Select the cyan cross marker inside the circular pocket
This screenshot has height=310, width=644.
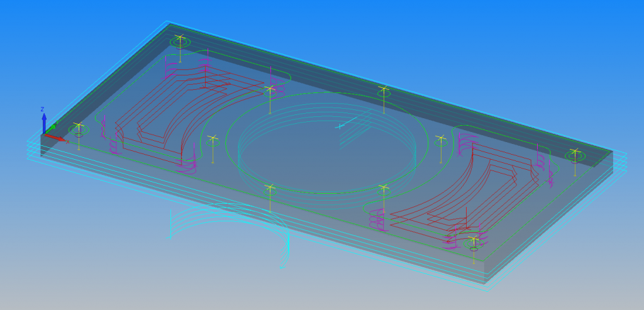340,126
